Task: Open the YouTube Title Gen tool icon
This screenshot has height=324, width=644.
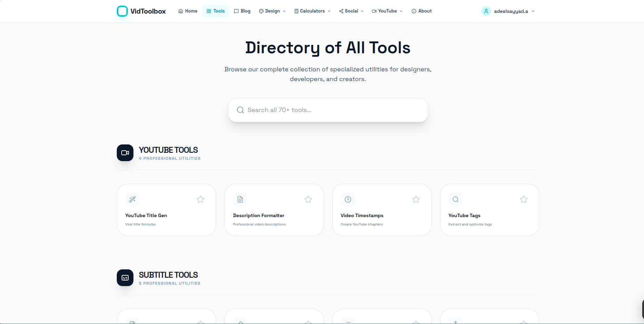Action: point(132,199)
